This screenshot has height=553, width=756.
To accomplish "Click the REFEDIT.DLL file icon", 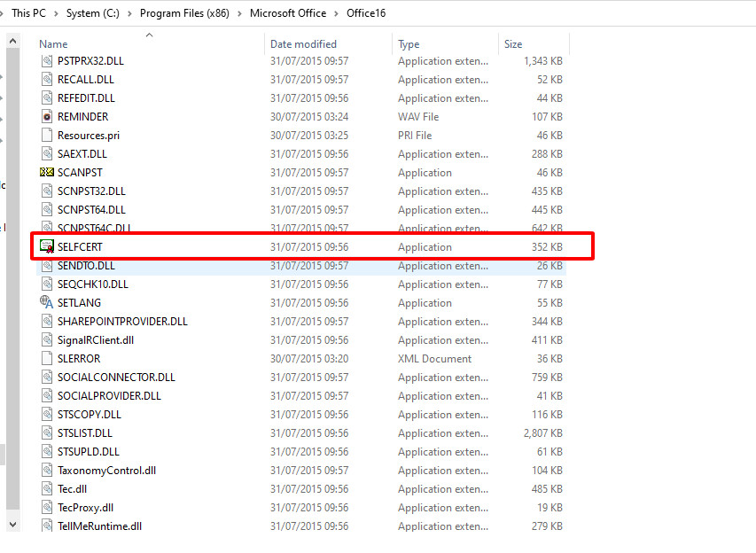I will click(47, 97).
